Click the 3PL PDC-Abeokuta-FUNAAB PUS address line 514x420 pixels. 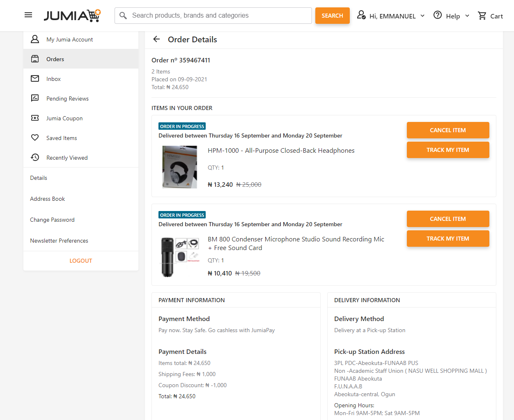[376, 363]
